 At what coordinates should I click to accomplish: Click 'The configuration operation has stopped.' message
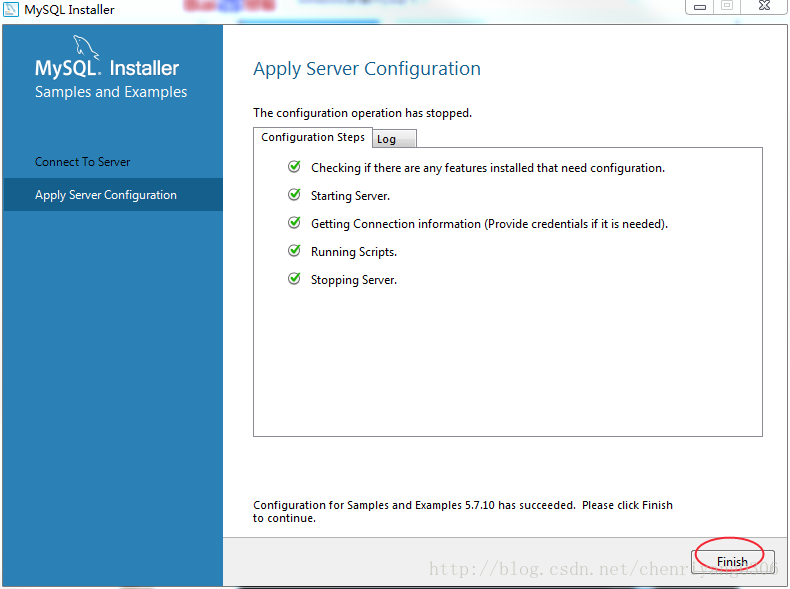362,113
